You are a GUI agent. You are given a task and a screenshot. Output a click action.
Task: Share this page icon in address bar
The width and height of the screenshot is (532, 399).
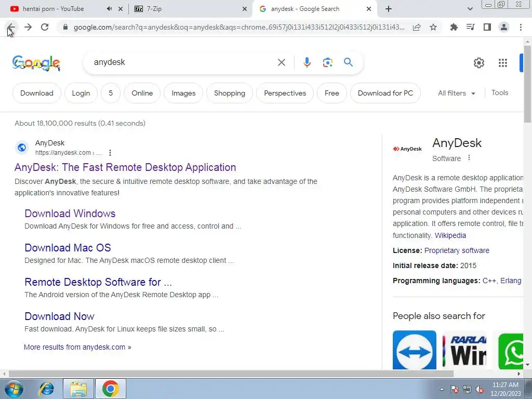[x=417, y=27]
